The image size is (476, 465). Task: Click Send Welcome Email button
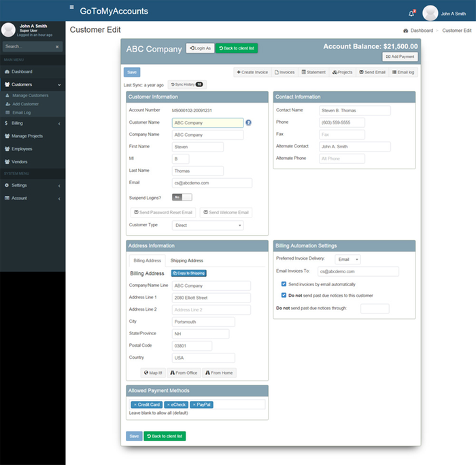click(x=226, y=213)
